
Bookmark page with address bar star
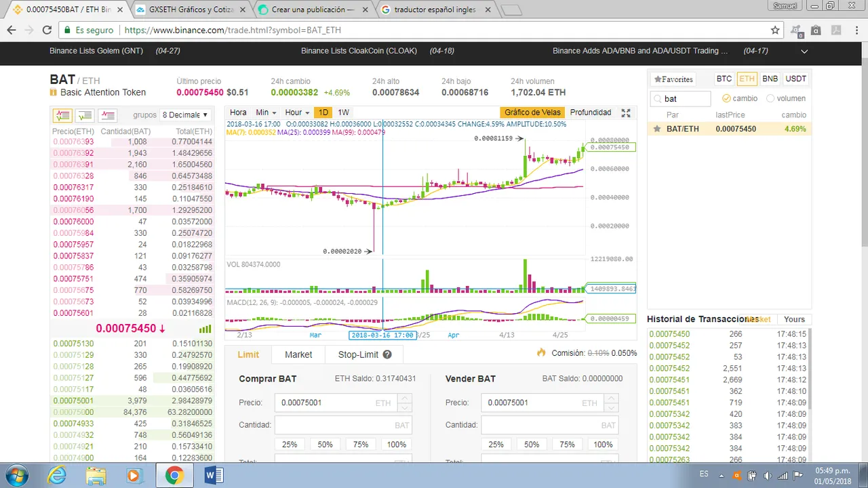pos(775,30)
